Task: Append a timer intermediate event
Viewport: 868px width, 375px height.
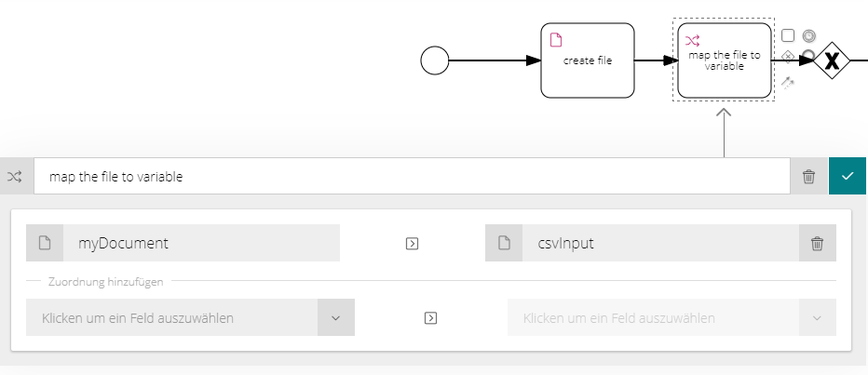Action: pos(808,35)
